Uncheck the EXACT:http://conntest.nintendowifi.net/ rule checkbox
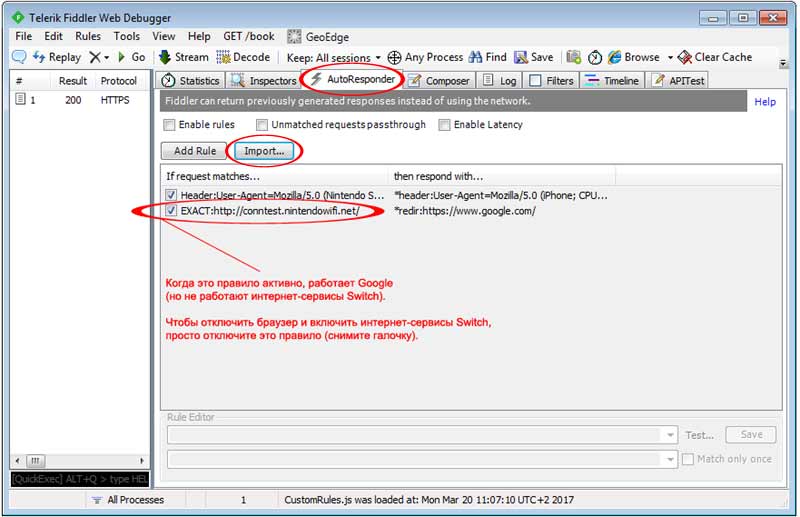This screenshot has width=800, height=517. tap(171, 210)
